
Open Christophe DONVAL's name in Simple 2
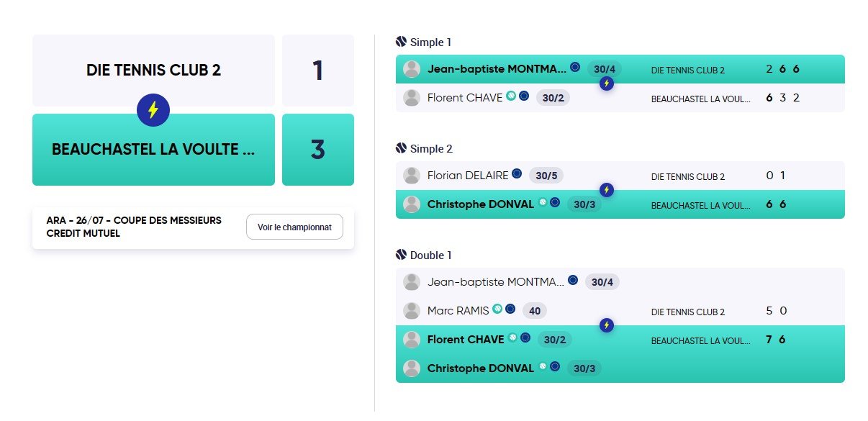[x=481, y=204]
